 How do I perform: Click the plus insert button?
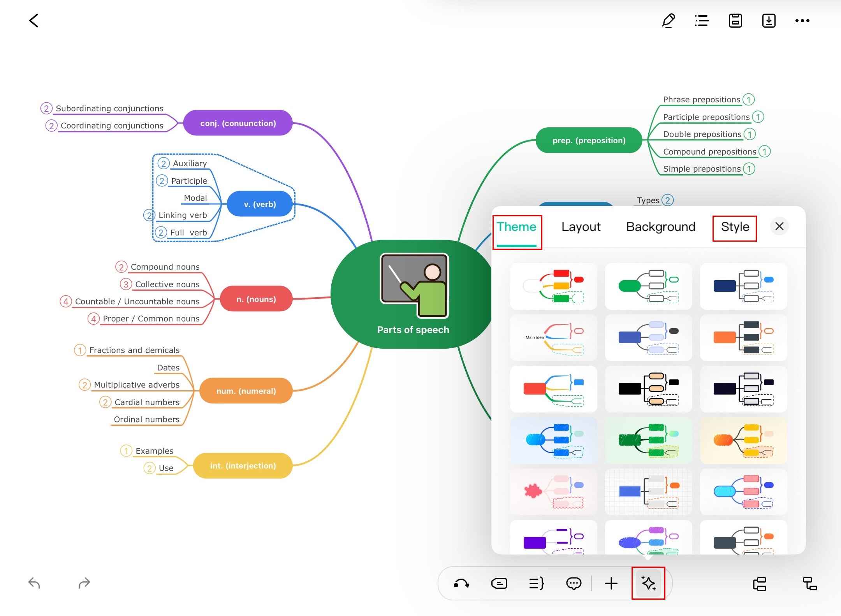point(611,583)
